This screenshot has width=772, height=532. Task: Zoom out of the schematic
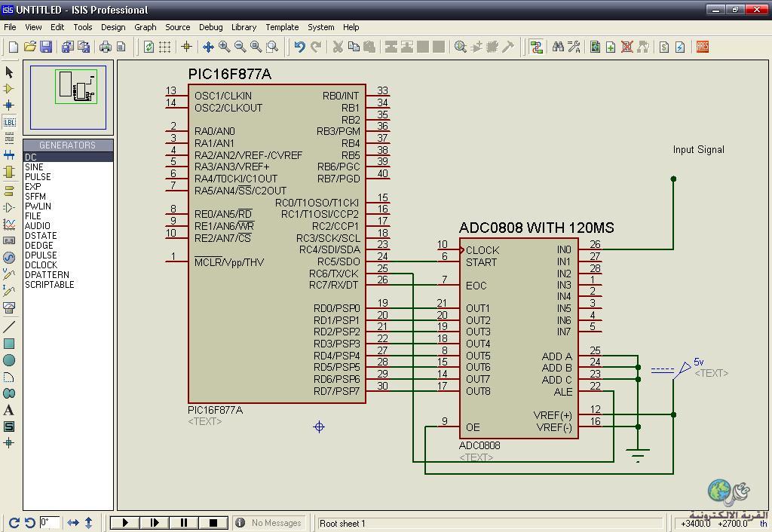click(x=240, y=47)
